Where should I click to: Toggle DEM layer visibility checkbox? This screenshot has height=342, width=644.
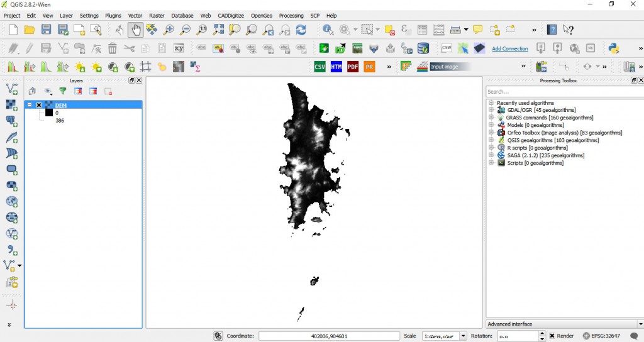tap(39, 106)
